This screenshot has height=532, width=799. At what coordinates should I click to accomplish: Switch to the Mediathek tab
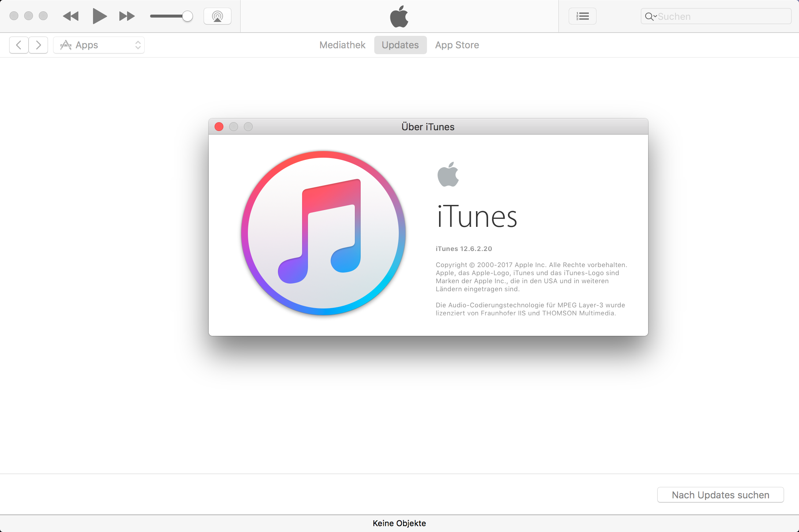(342, 45)
